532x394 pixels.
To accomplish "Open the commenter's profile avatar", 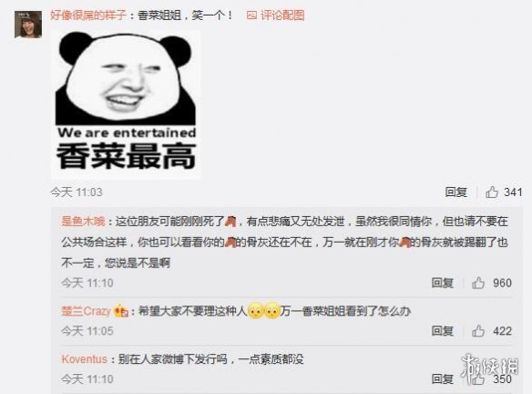I will tap(28, 25).
